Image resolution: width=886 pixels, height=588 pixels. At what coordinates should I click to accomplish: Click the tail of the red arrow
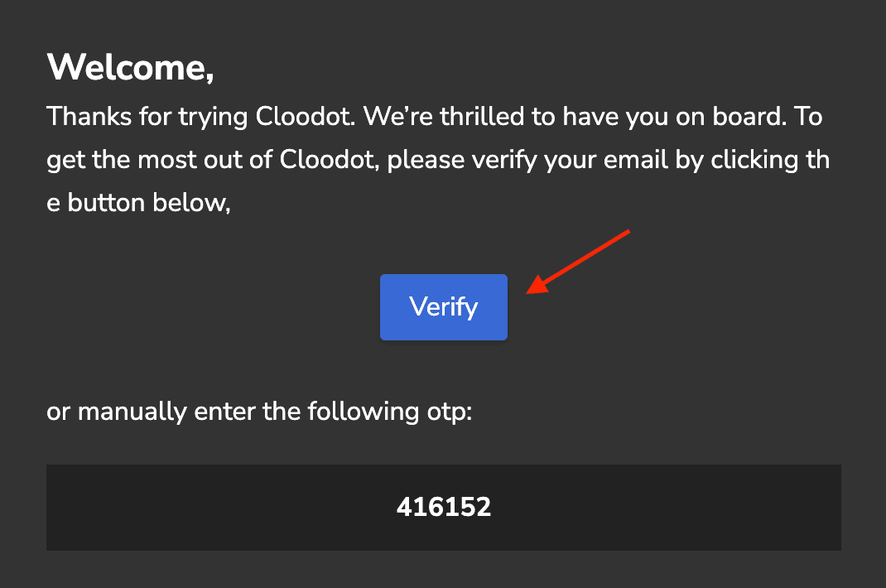pos(628,233)
